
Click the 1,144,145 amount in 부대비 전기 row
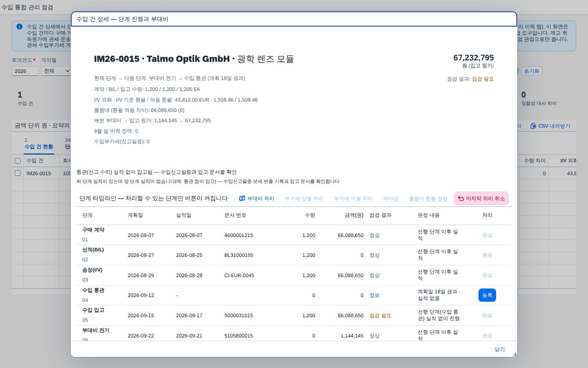click(352, 336)
